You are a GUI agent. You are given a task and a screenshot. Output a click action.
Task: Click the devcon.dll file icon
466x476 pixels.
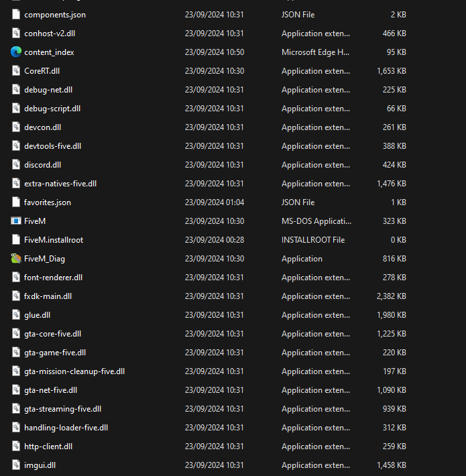(16, 127)
